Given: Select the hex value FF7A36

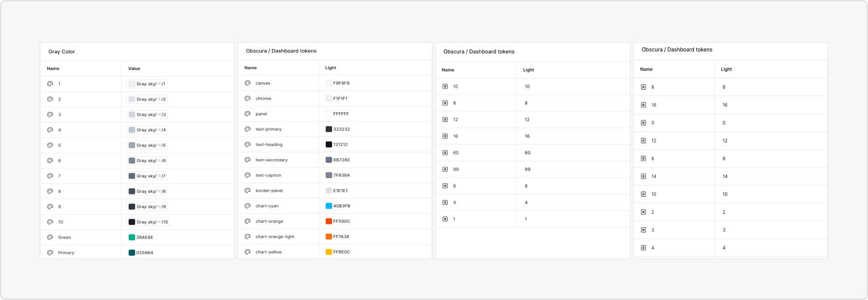Looking at the screenshot, I should 341,236.
